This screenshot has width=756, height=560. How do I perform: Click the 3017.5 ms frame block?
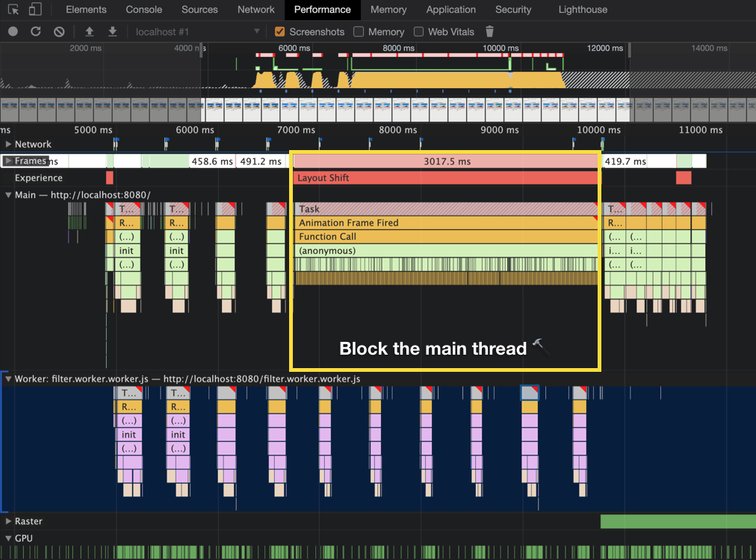click(x=446, y=161)
